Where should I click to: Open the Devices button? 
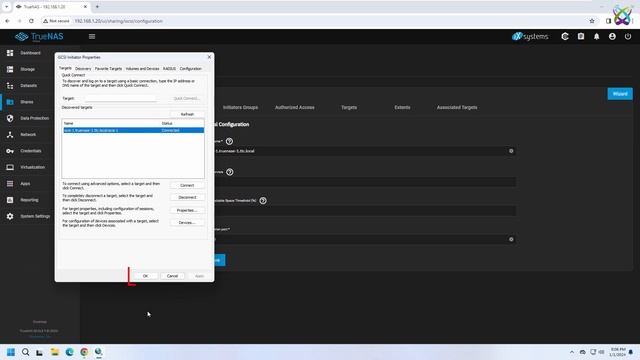pyautogui.click(x=187, y=223)
